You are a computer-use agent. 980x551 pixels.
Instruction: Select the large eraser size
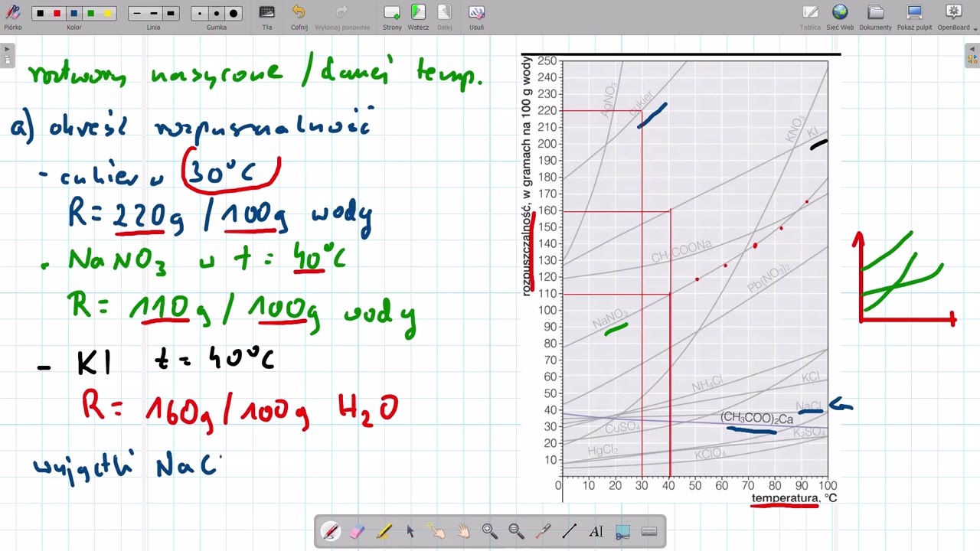[234, 14]
